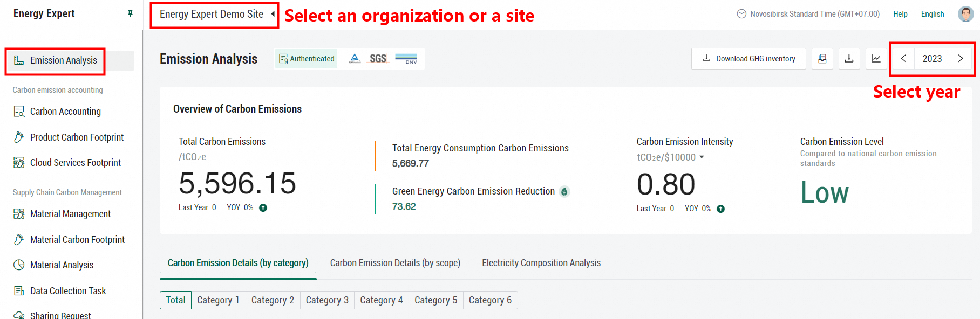The height and width of the screenshot is (319, 980).
Task: Click the pin sidebar icon
Action: point(130,13)
